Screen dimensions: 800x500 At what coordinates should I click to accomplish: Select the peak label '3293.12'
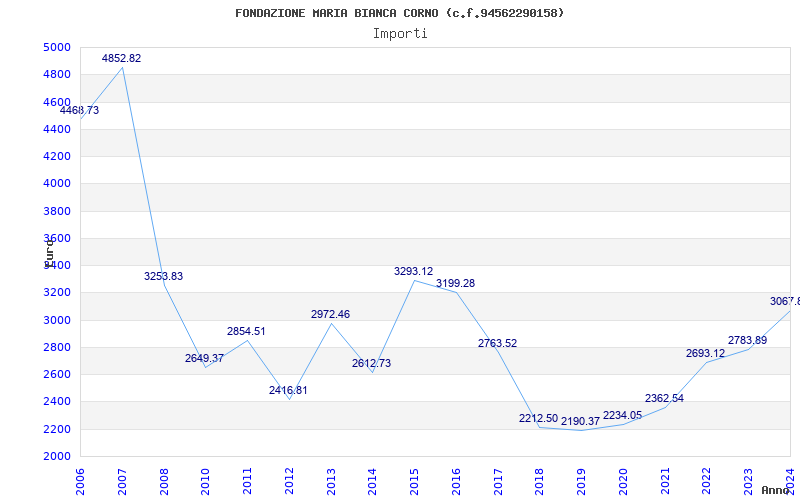(x=413, y=271)
